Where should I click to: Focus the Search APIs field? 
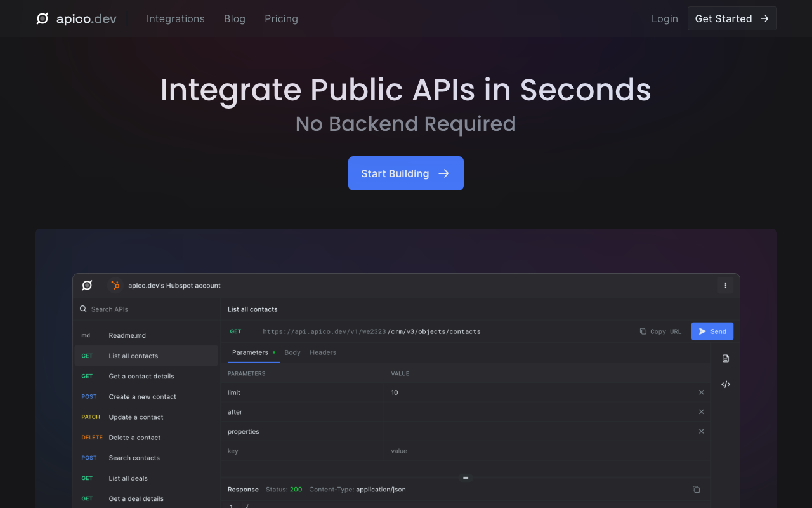[147, 309]
